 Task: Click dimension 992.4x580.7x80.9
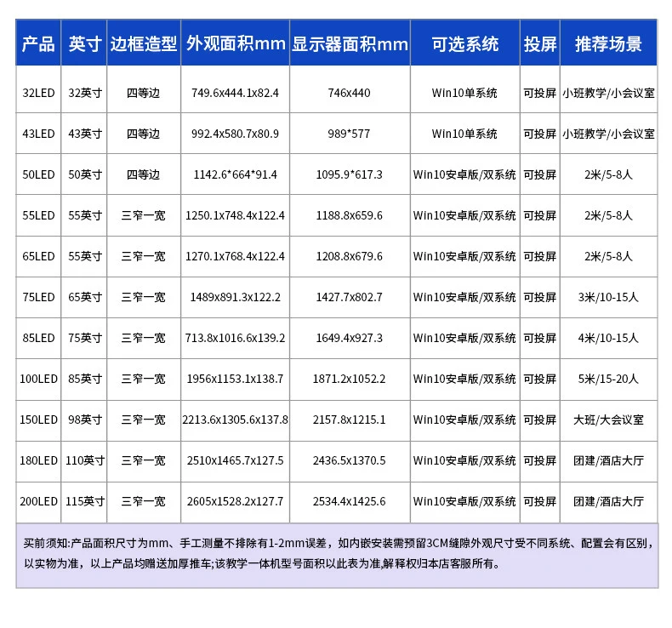(235, 134)
